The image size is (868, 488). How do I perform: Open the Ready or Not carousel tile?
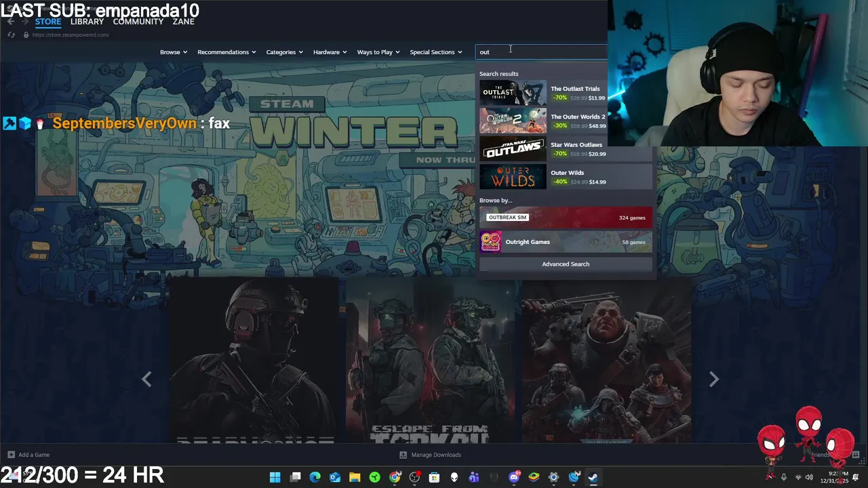254,361
